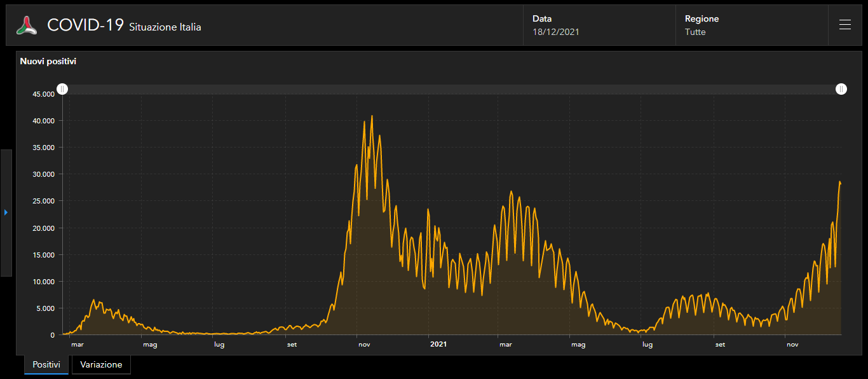
Task: Click the 18/12/2021 date value
Action: click(x=556, y=32)
